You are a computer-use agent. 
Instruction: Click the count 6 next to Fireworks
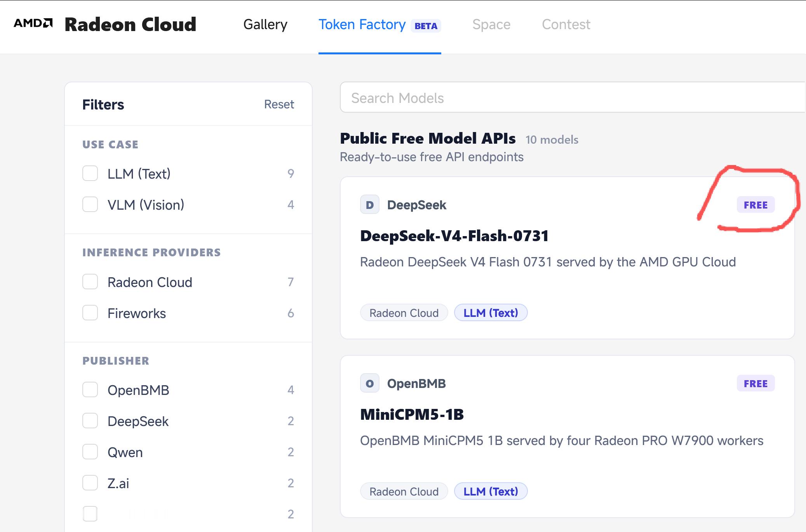291,313
